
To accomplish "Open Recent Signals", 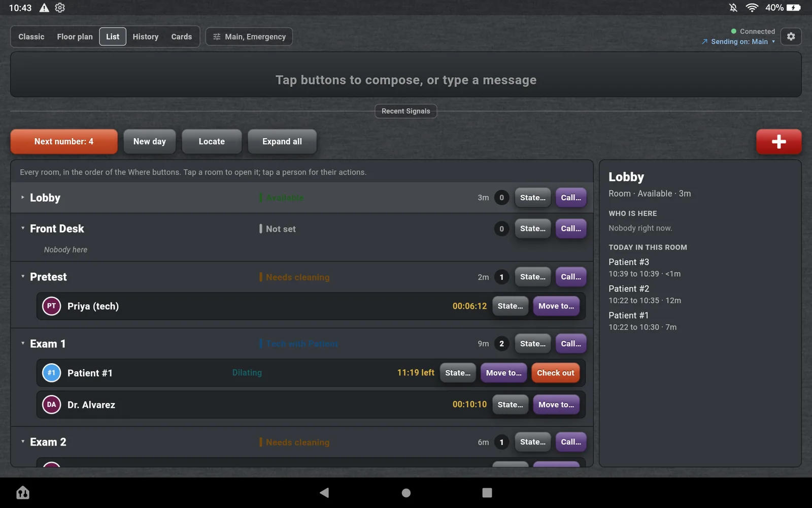I will (406, 111).
